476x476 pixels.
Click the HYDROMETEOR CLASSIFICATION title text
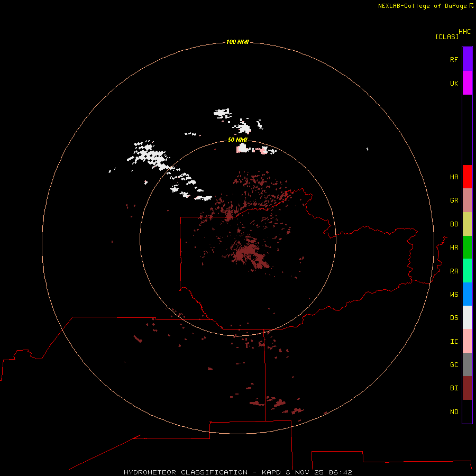(x=186, y=472)
